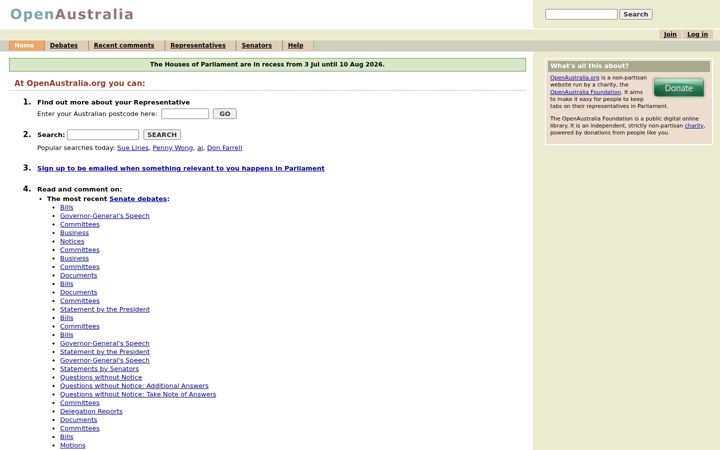The height and width of the screenshot is (450, 720).
Task: Open the Log in link
Action: (697, 34)
